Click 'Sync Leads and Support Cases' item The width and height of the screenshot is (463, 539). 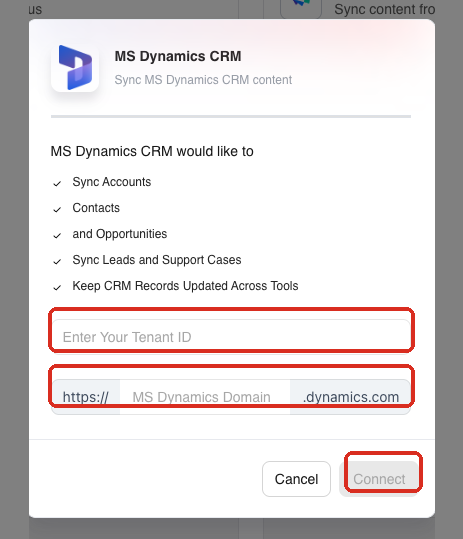point(157,260)
